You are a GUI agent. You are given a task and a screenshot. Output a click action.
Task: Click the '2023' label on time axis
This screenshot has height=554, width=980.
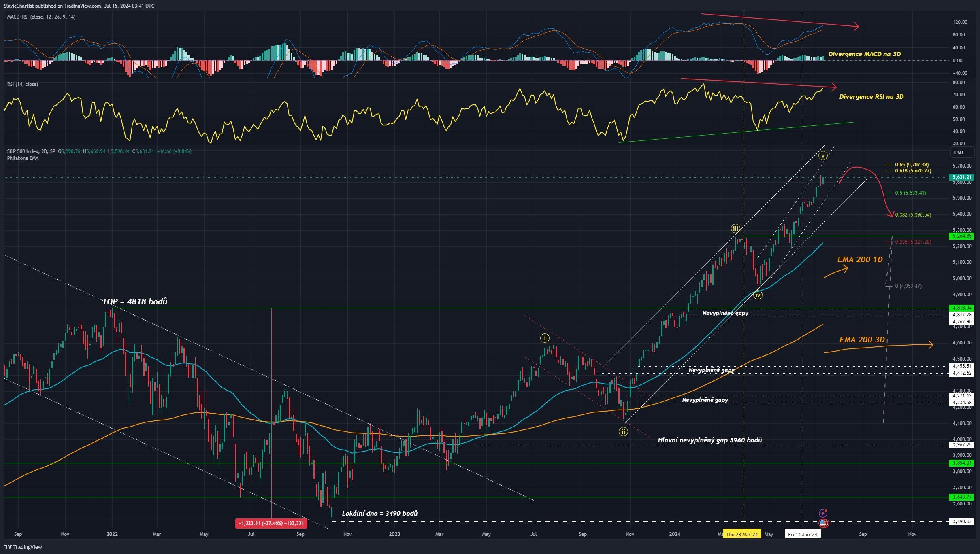pyautogui.click(x=394, y=534)
